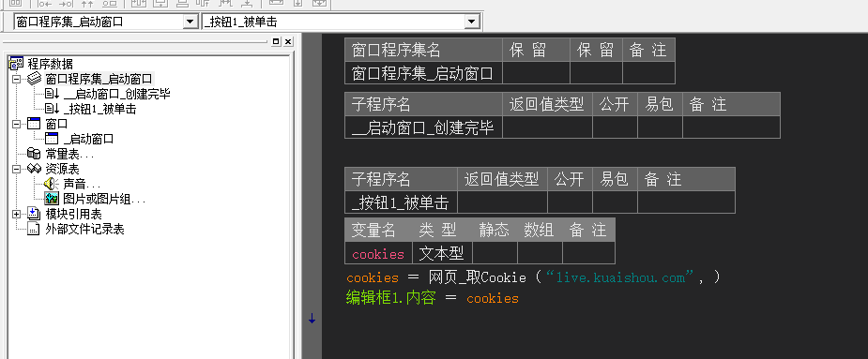The width and height of the screenshot is (868, 359).
Task: Click the __启动窗口_创建完毕 subroutine name cell
Action: pyautogui.click(x=423, y=127)
